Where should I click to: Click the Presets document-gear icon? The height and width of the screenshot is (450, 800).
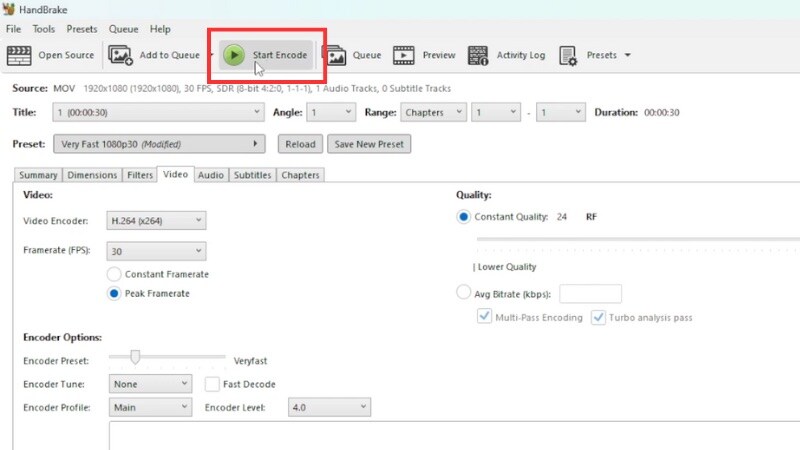coord(568,56)
